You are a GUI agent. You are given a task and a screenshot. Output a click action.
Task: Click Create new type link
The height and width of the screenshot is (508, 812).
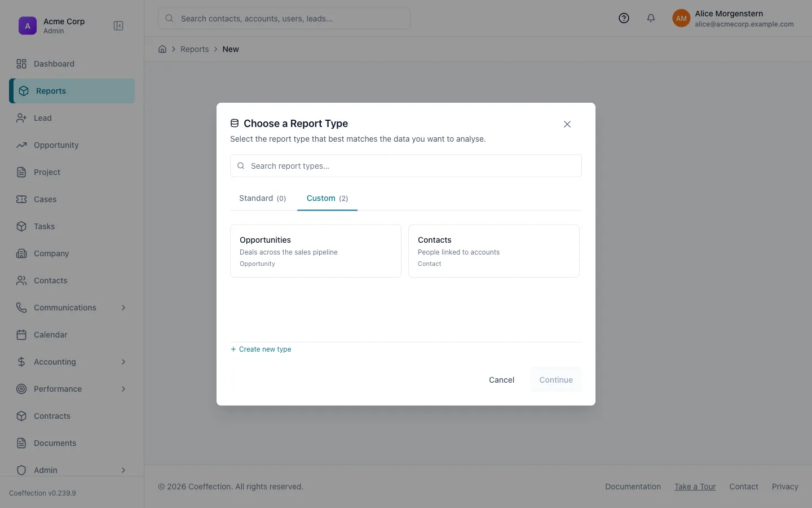pyautogui.click(x=261, y=349)
